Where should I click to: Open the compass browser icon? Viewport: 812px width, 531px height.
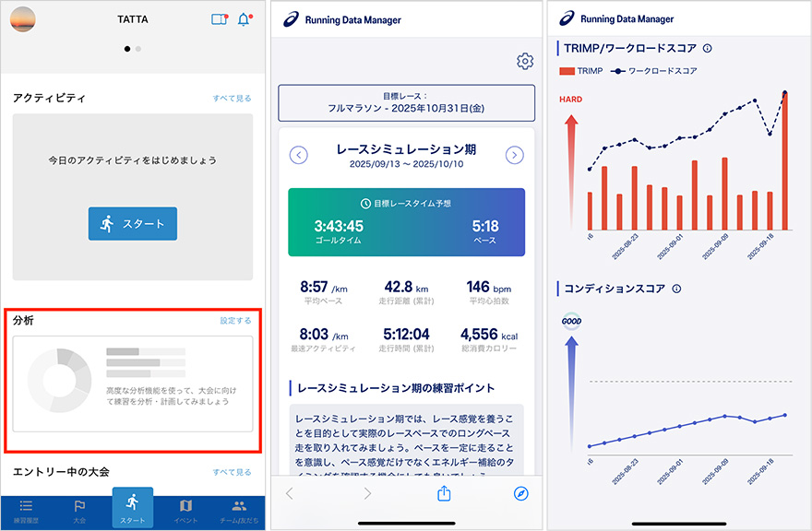(x=520, y=494)
